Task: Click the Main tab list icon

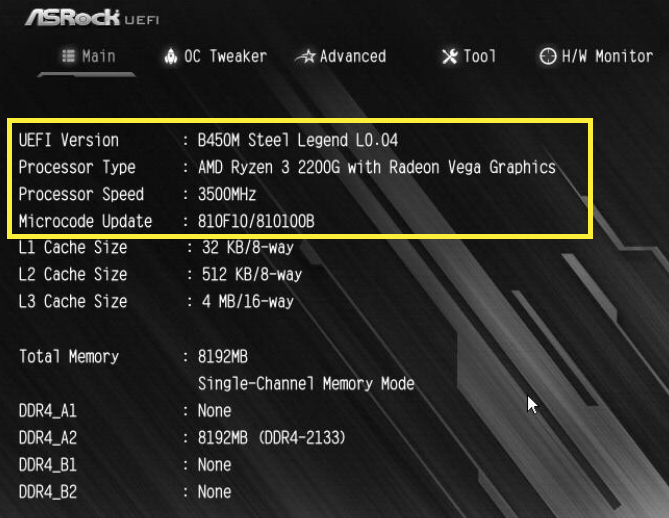Action: [x=68, y=56]
